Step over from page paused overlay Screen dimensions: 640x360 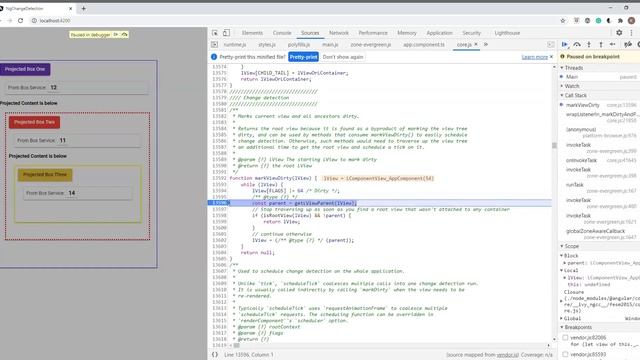[124, 35]
